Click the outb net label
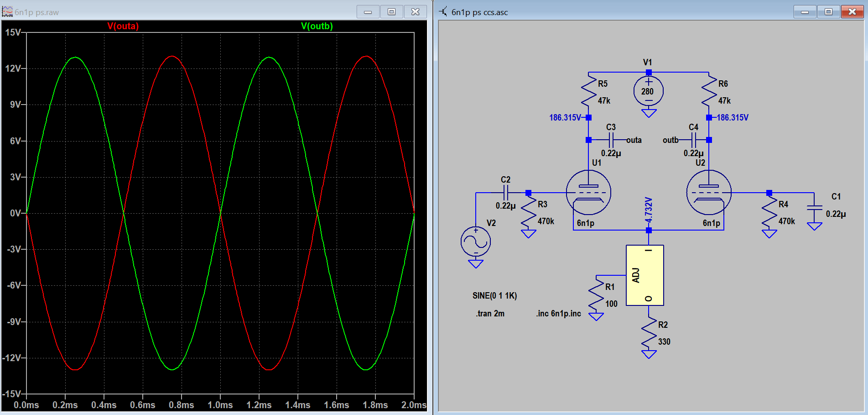 point(670,140)
